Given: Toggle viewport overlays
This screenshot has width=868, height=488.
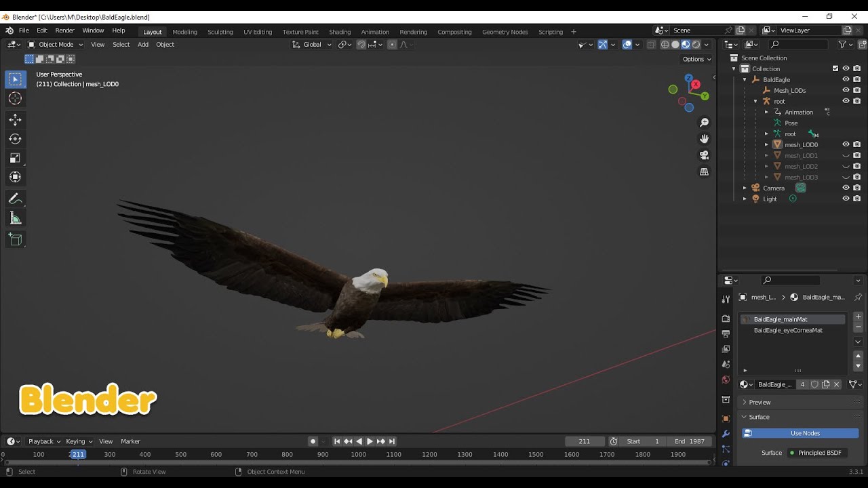Looking at the screenshot, I should pyautogui.click(x=627, y=45).
